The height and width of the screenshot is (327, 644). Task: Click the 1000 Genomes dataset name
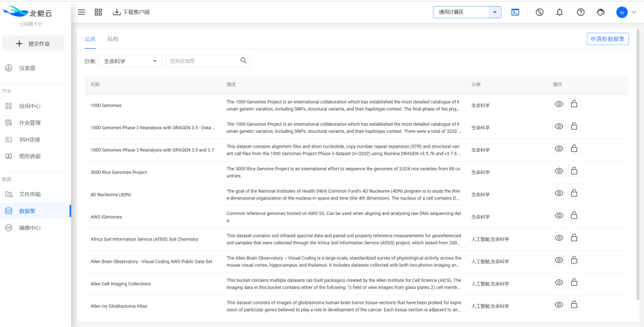click(106, 105)
